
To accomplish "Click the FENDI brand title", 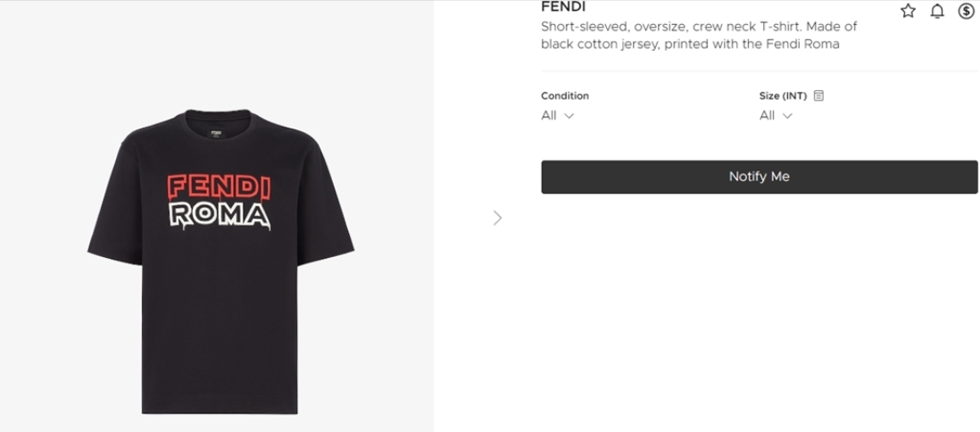I will coord(563,7).
